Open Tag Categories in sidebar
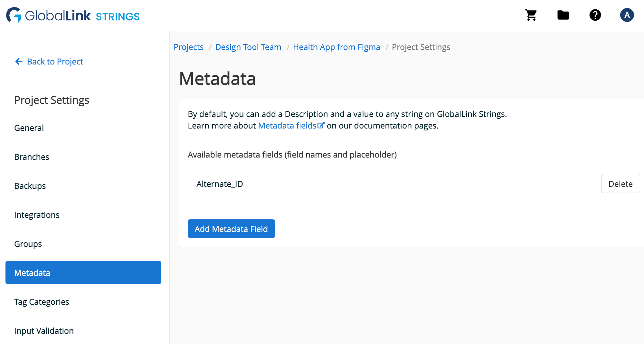The width and height of the screenshot is (644, 344). 42,302
